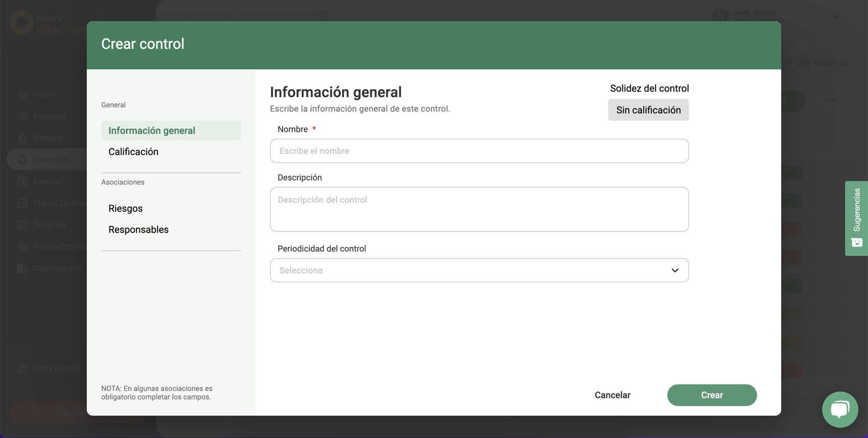Click the Eventos calendar icon in sidebar
The height and width of the screenshot is (438, 868).
click(22, 181)
